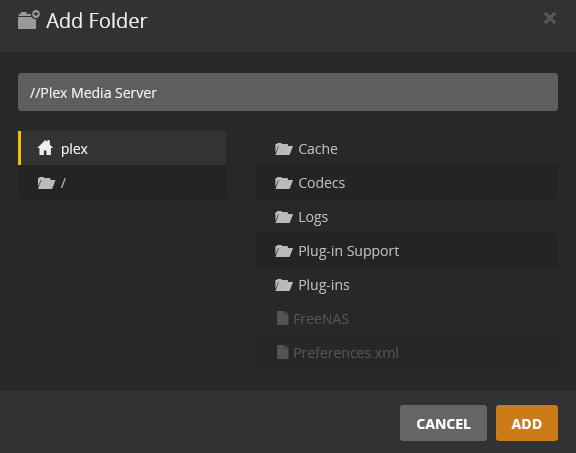Viewport: 576px width, 453px height.
Task: Open the Codecs folder name
Action: pyautogui.click(x=321, y=183)
